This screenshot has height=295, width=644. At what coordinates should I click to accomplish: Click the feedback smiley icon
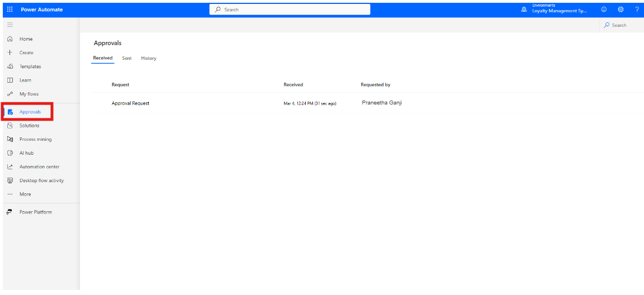click(604, 9)
